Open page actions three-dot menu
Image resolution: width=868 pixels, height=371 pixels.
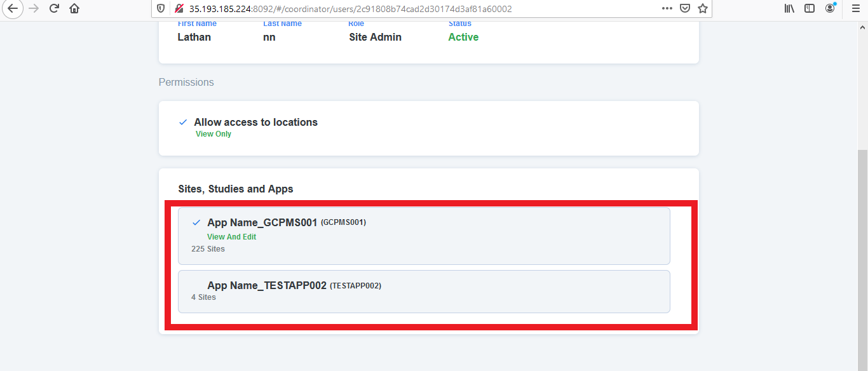coord(667,9)
